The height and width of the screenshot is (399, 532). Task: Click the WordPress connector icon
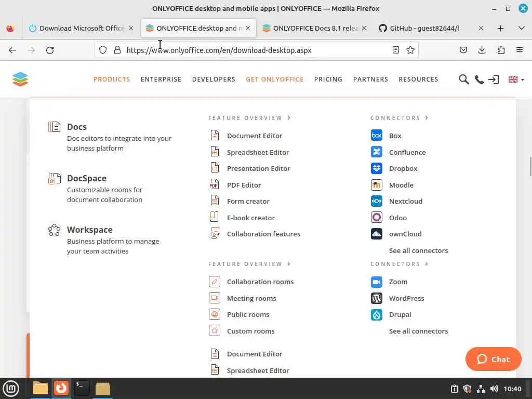coord(377,298)
